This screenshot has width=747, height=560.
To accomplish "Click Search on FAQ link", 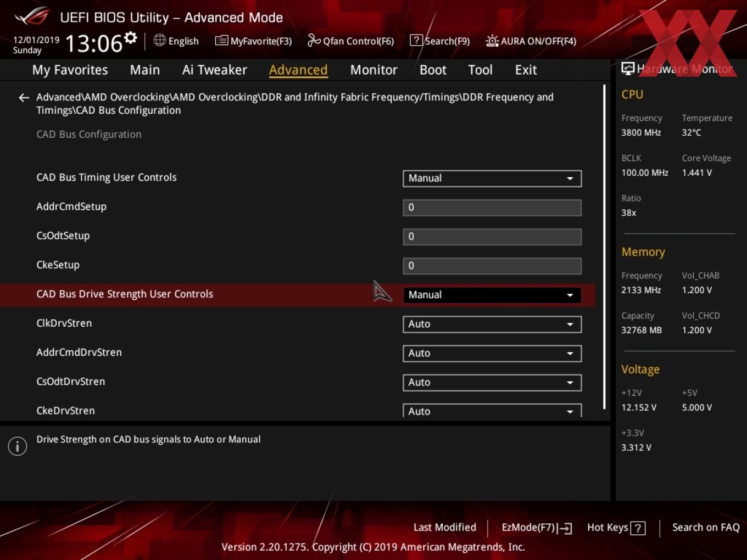I will click(706, 527).
